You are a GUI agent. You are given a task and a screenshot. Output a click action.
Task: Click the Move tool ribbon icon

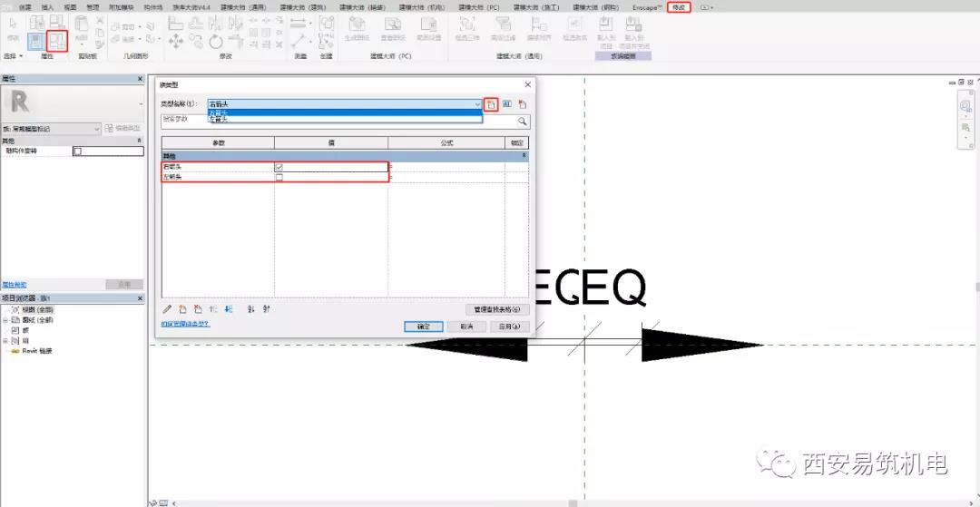point(176,42)
